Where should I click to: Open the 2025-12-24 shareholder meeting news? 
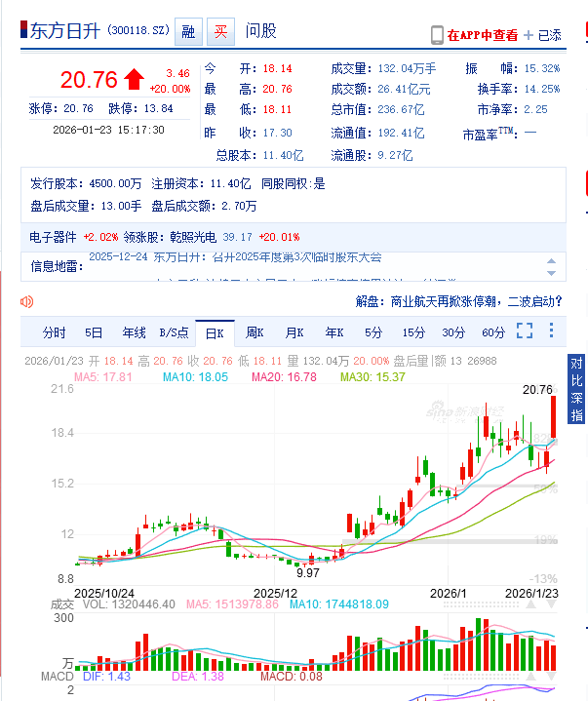pyautogui.click(x=235, y=257)
